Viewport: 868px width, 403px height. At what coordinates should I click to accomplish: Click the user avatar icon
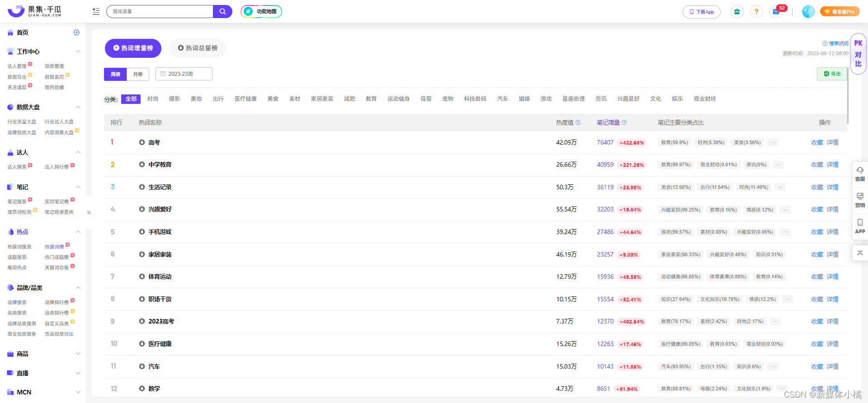(808, 12)
